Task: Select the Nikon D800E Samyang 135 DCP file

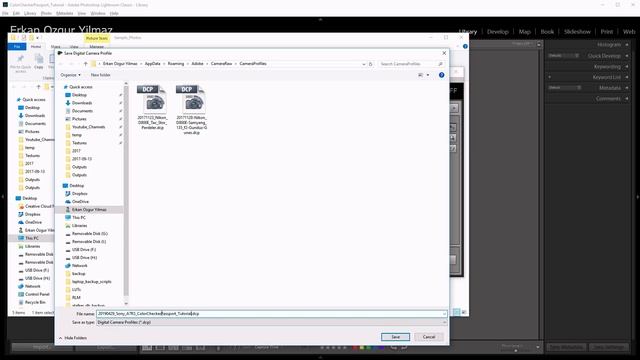Action: click(x=191, y=109)
